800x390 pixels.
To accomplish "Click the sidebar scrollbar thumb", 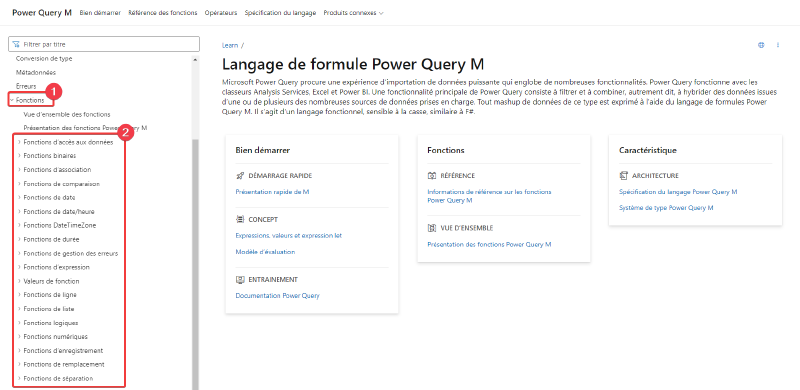I will (x=195, y=265).
